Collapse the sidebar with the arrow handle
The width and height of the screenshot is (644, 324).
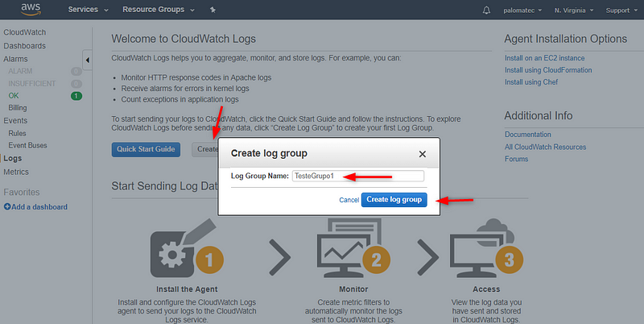pos(87,60)
